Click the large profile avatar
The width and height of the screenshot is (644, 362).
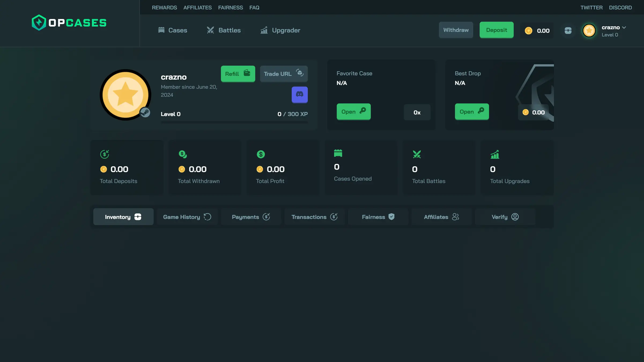coord(125,95)
